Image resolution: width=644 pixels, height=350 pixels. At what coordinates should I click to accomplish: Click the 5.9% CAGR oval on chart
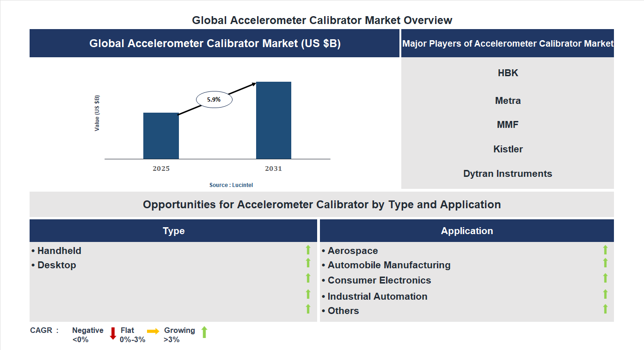tap(214, 99)
